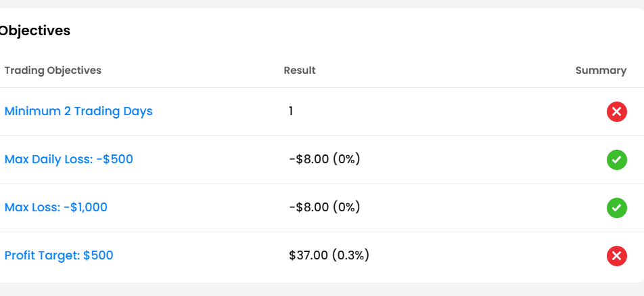644x296 pixels.
Task: Open the Minimum 2 Trading Days link
Action: tap(78, 111)
